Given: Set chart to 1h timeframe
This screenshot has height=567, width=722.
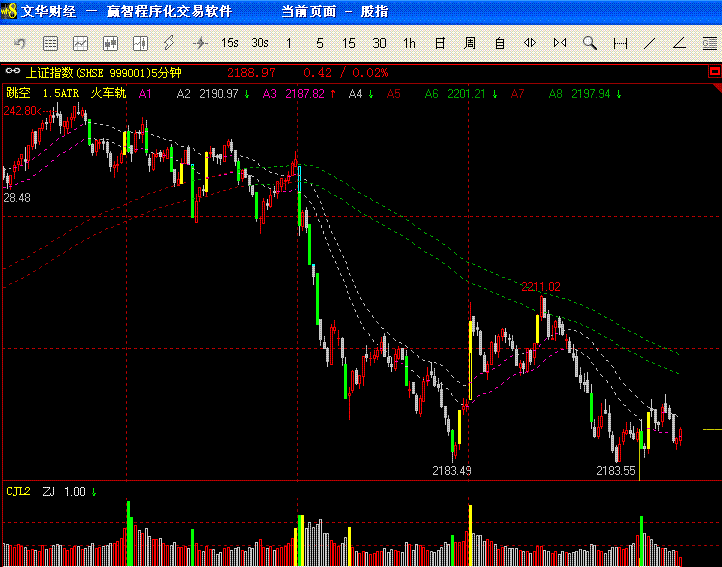Looking at the screenshot, I should click(x=410, y=43).
